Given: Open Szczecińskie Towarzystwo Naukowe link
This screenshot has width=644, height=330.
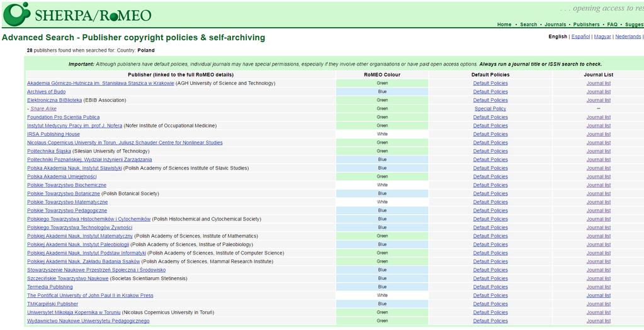Looking at the screenshot, I should point(68,278).
